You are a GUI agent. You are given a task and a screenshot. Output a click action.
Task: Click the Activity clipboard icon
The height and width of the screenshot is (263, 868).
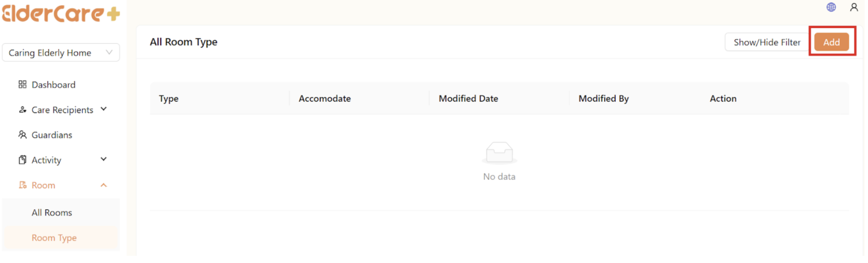pos(22,159)
